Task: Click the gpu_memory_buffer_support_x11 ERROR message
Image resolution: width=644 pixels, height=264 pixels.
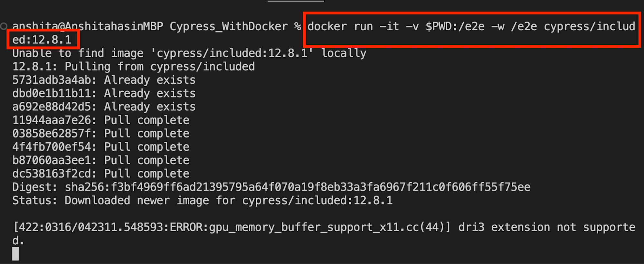Action: pos(232,227)
